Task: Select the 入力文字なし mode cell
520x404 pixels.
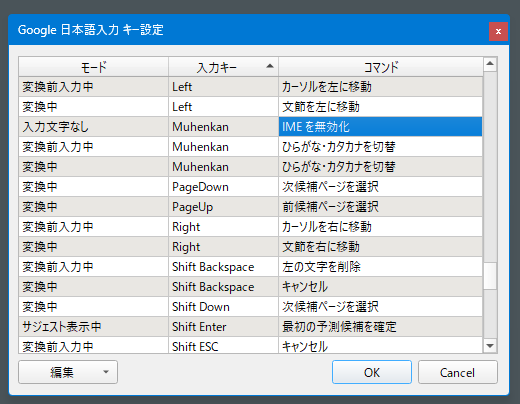Action: point(94,127)
